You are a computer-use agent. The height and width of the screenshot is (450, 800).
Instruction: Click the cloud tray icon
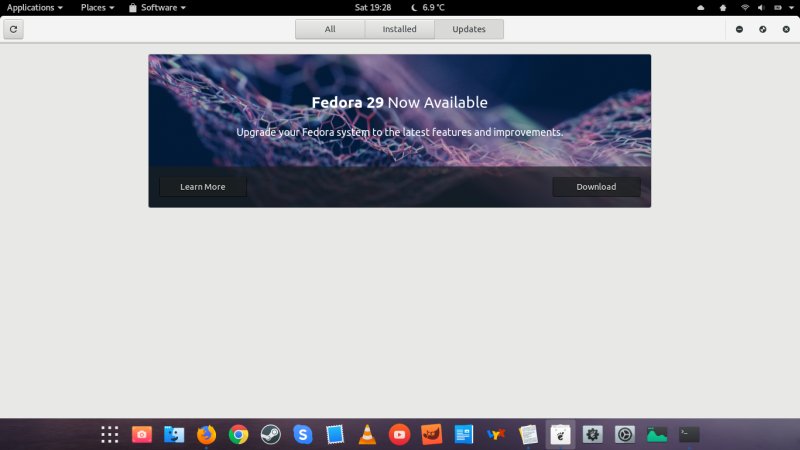[701, 8]
